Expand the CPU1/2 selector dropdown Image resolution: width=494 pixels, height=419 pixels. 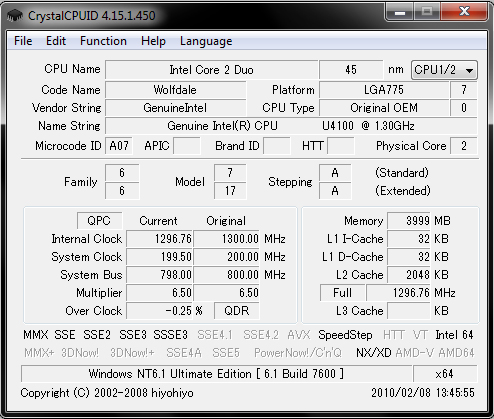click(444, 70)
